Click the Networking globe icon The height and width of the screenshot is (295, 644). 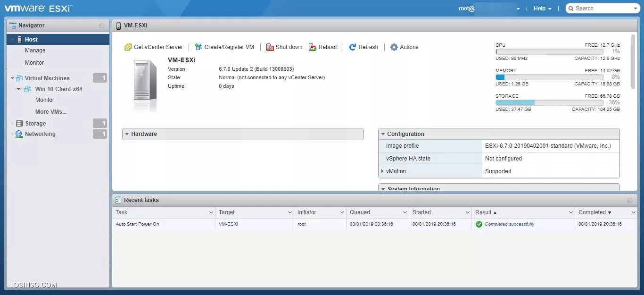click(x=19, y=134)
